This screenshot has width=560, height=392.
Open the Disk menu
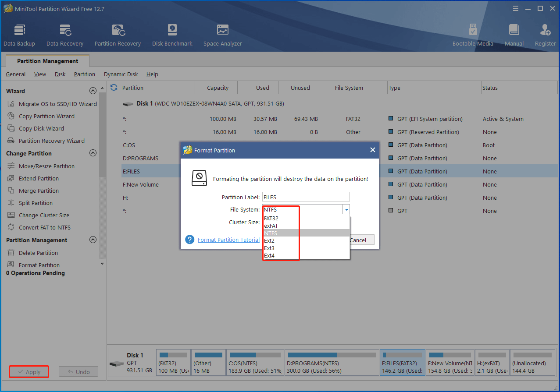[x=60, y=74]
